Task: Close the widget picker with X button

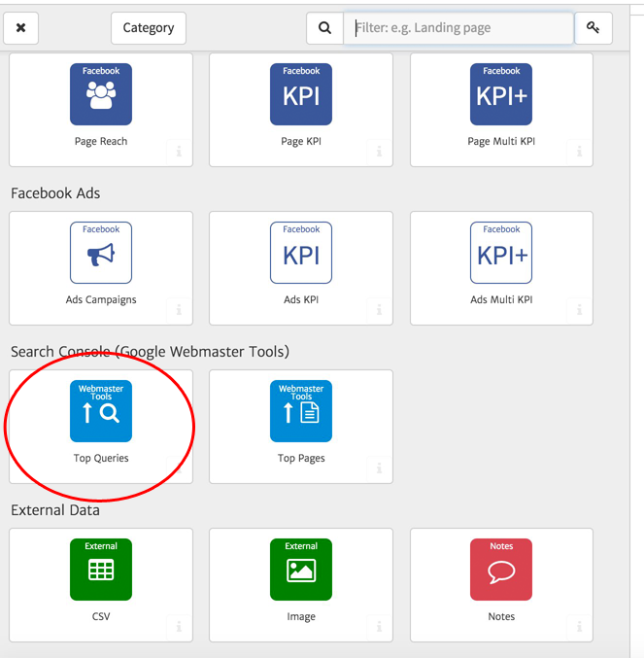Action: click(21, 28)
